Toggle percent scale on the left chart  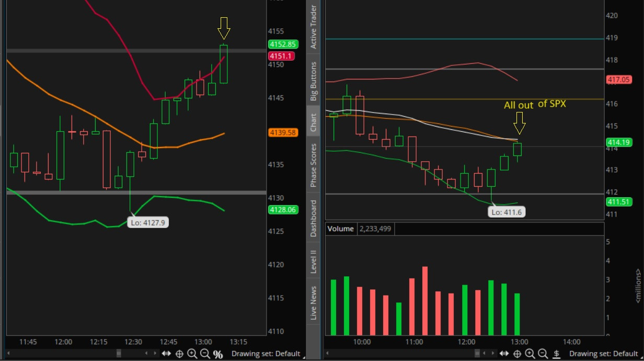pyautogui.click(x=218, y=354)
